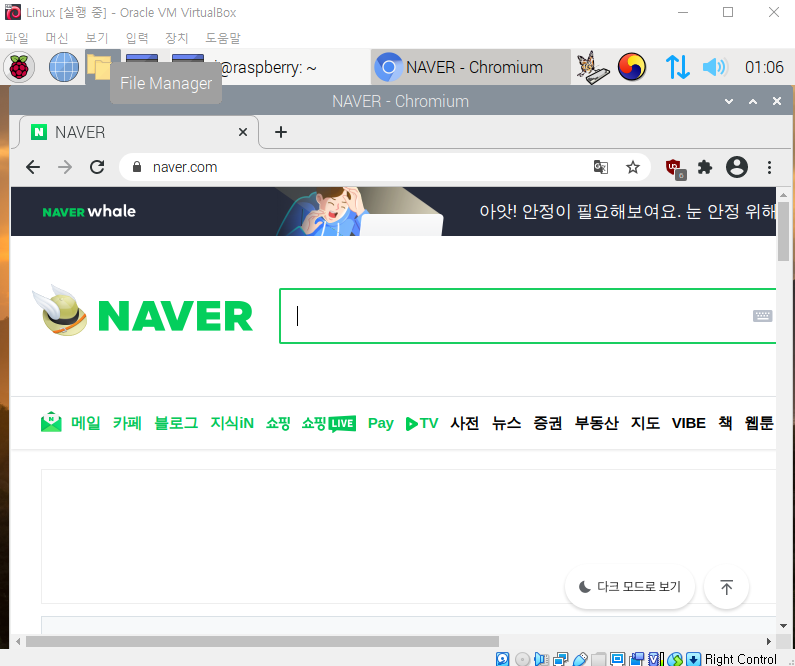The height and width of the screenshot is (666, 795).
Task: Open VirtualBox 머신 menu
Action: click(57, 38)
